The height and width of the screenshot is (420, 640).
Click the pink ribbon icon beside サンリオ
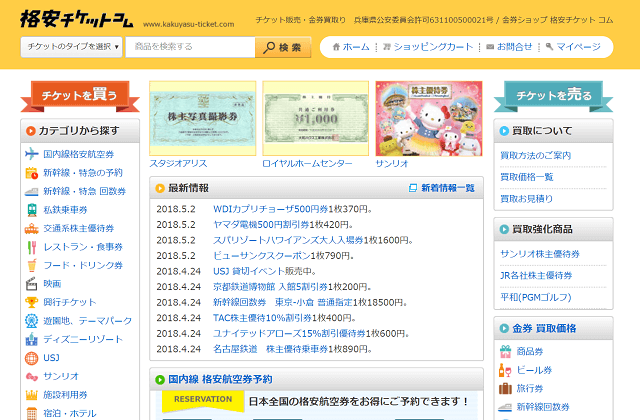(31, 376)
